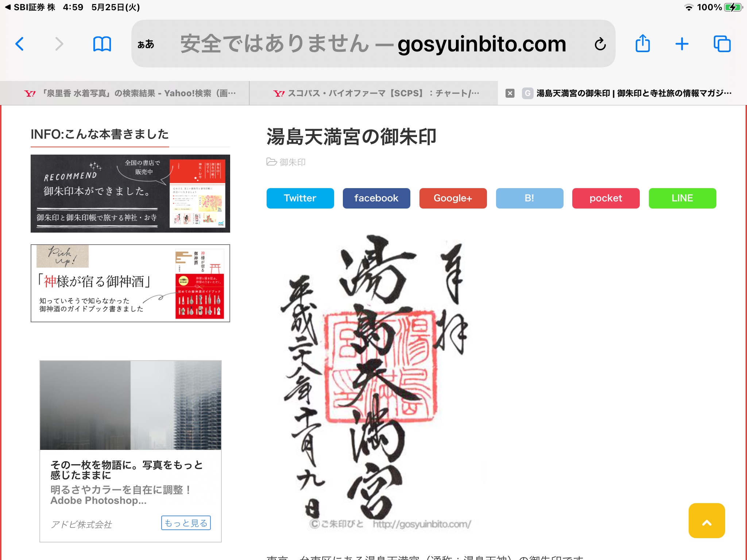Tap the yellow scroll-to-top arrow button
Viewport: 747px width, 560px height.
pyautogui.click(x=707, y=521)
